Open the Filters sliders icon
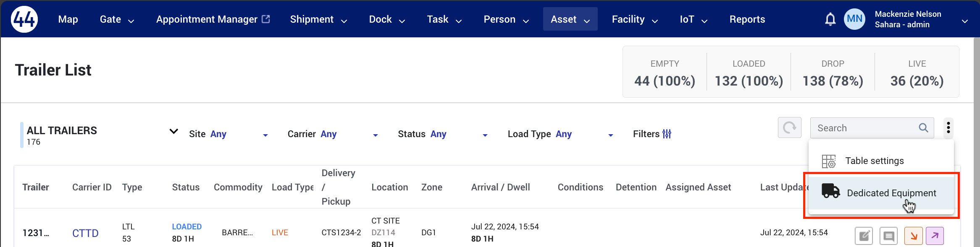 click(x=667, y=134)
